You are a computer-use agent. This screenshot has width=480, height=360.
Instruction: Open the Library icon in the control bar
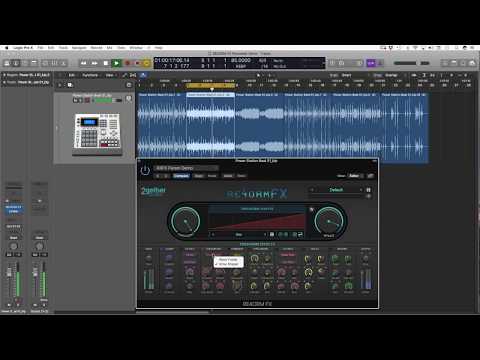tap(7, 63)
